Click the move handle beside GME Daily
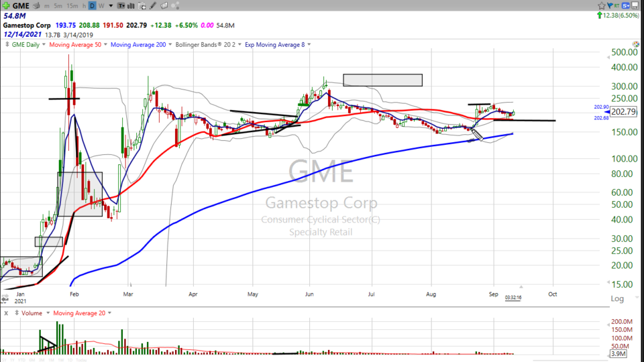This screenshot has height=362, width=644. point(7,44)
